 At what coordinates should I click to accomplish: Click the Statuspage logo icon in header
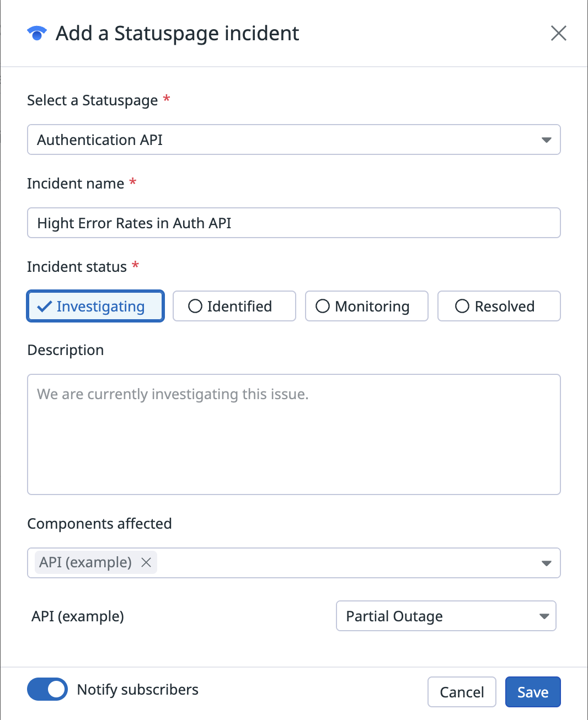point(37,34)
